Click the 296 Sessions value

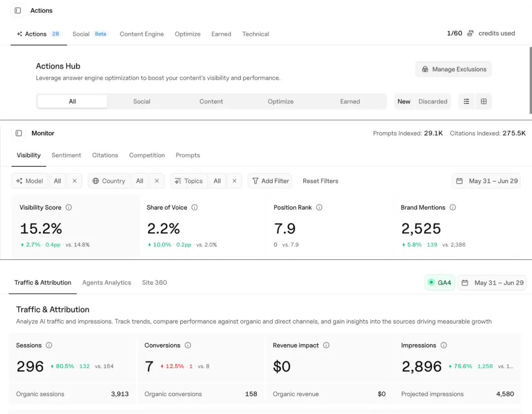pyautogui.click(x=30, y=367)
